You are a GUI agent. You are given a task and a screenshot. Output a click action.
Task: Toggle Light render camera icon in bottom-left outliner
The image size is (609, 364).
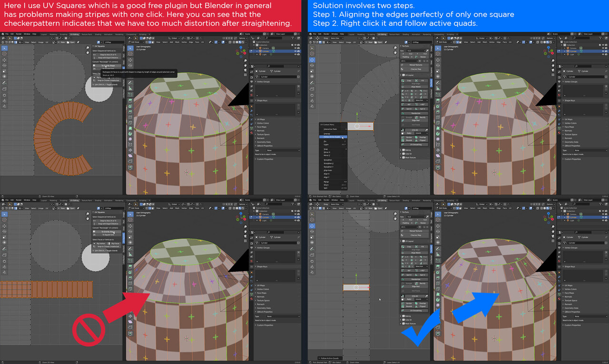[299, 221]
